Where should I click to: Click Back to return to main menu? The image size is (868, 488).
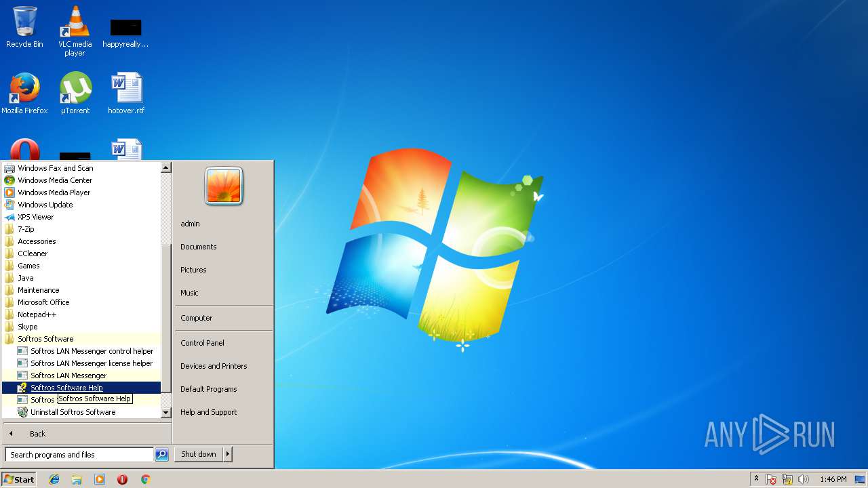(x=37, y=434)
